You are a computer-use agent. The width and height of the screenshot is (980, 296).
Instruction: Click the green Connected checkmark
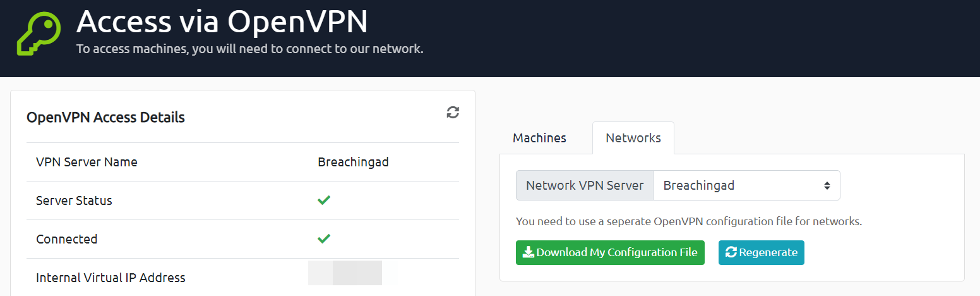[324, 238]
